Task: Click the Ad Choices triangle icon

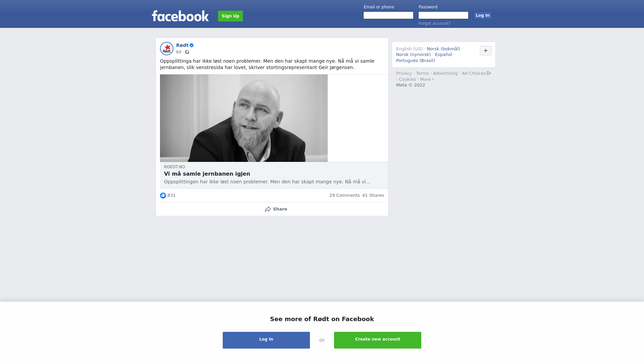Action: pyautogui.click(x=489, y=73)
